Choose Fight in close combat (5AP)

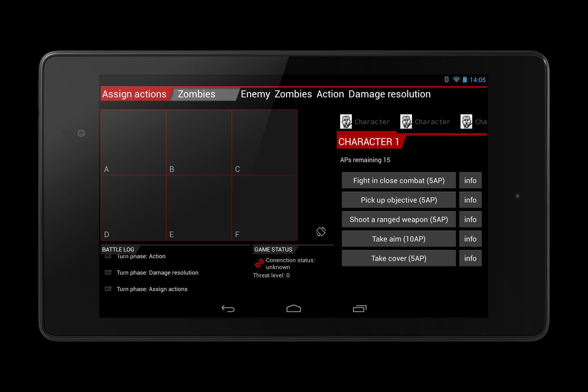tap(399, 181)
